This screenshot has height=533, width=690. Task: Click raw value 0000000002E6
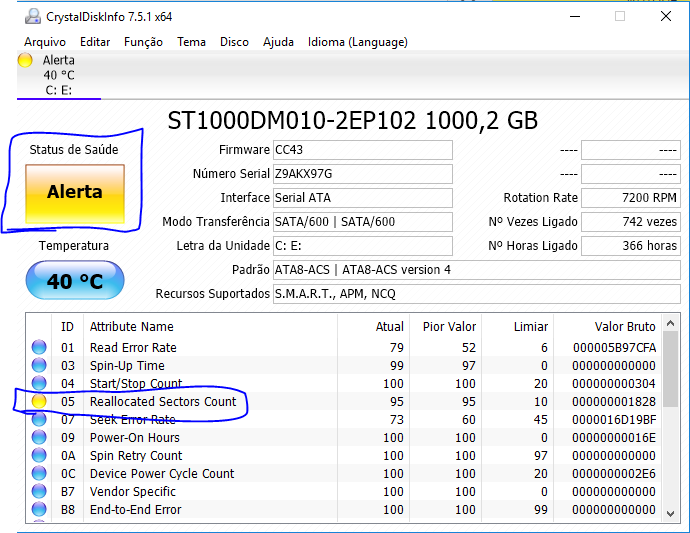[614, 474]
